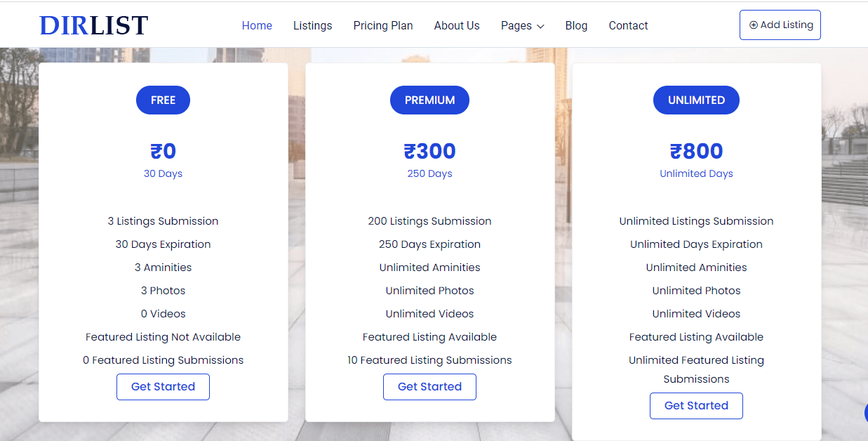This screenshot has height=441, width=868.
Task: Click the Add Listing button
Action: [x=780, y=25]
